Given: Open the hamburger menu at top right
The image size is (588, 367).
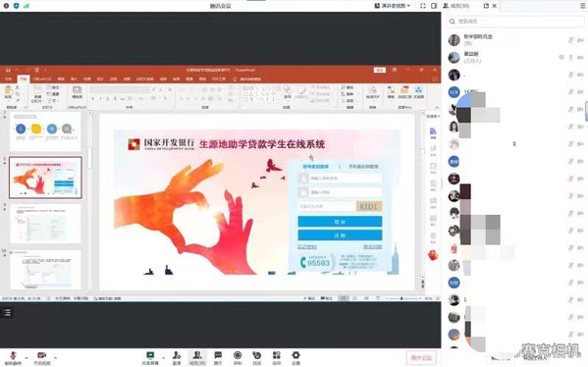Looking at the screenshot, I should (x=583, y=6).
